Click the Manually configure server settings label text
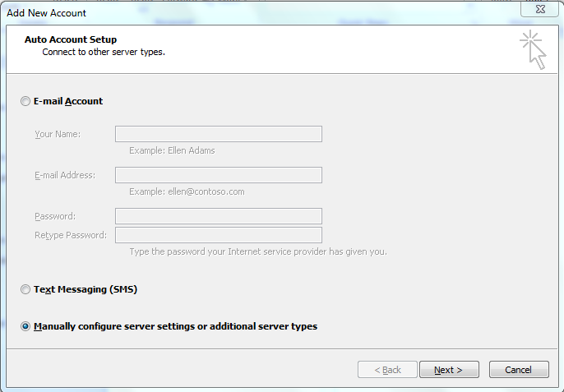The height and width of the screenshot is (392, 564). 176,326
